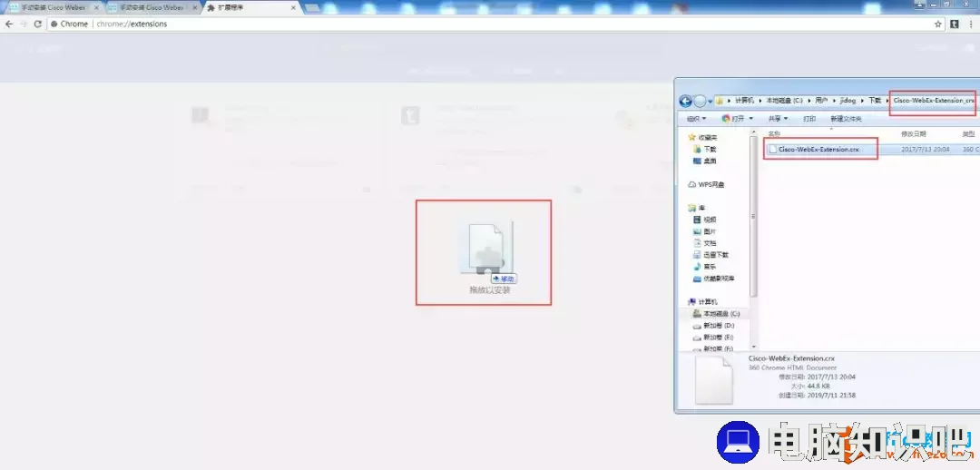Reload the chrome://extensions page
Viewport: 980px width, 470px height.
click(37, 24)
